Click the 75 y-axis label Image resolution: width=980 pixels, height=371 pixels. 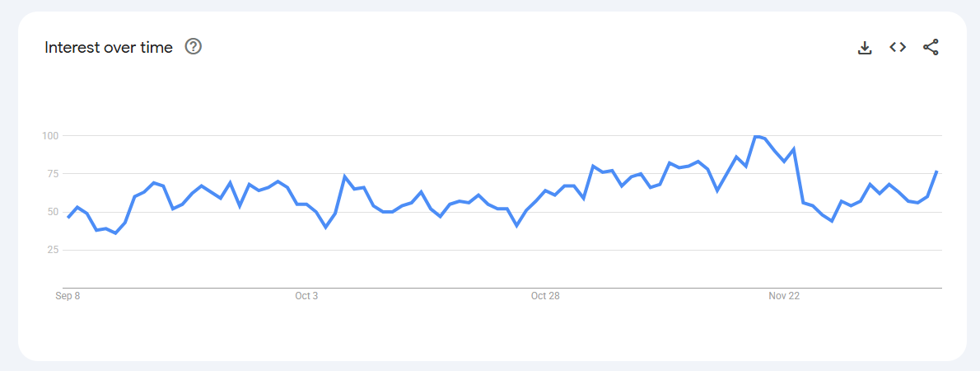(54, 174)
